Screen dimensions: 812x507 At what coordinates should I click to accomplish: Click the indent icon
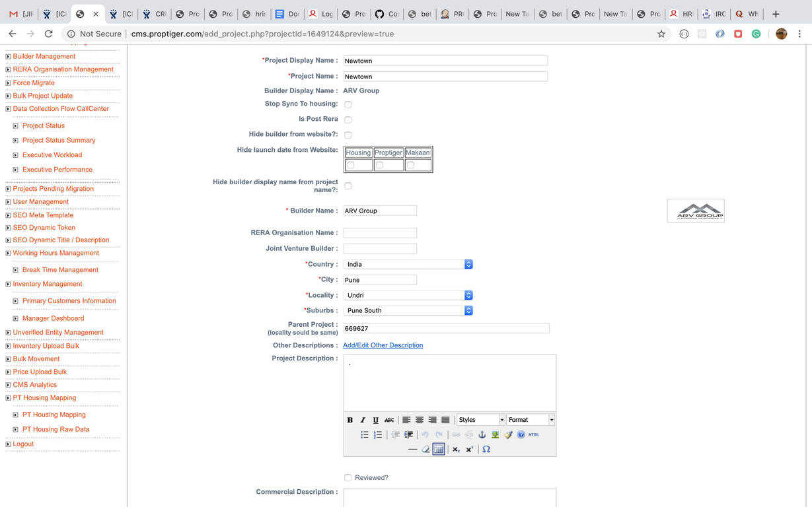point(409,434)
